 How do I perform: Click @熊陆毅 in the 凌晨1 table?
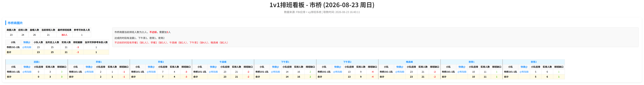pos(27,72)
